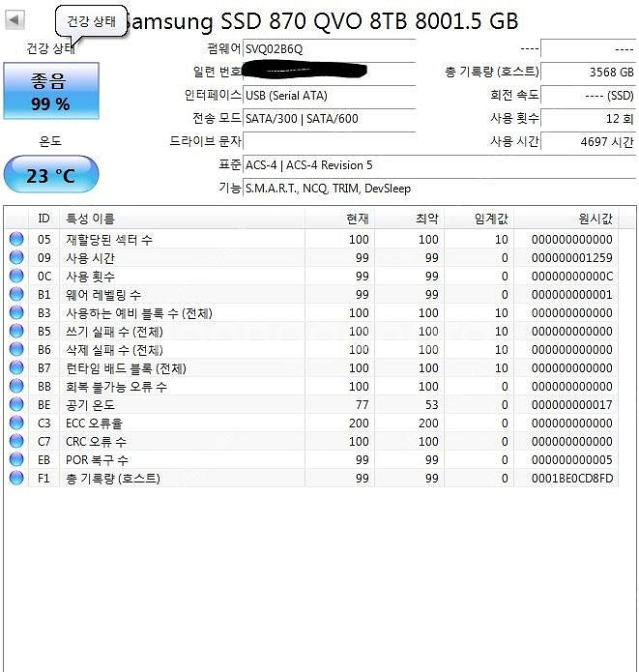639x672 pixels.
Task: Click the Samsung SSD 870 QVO 8TB title
Action: pos(322,21)
